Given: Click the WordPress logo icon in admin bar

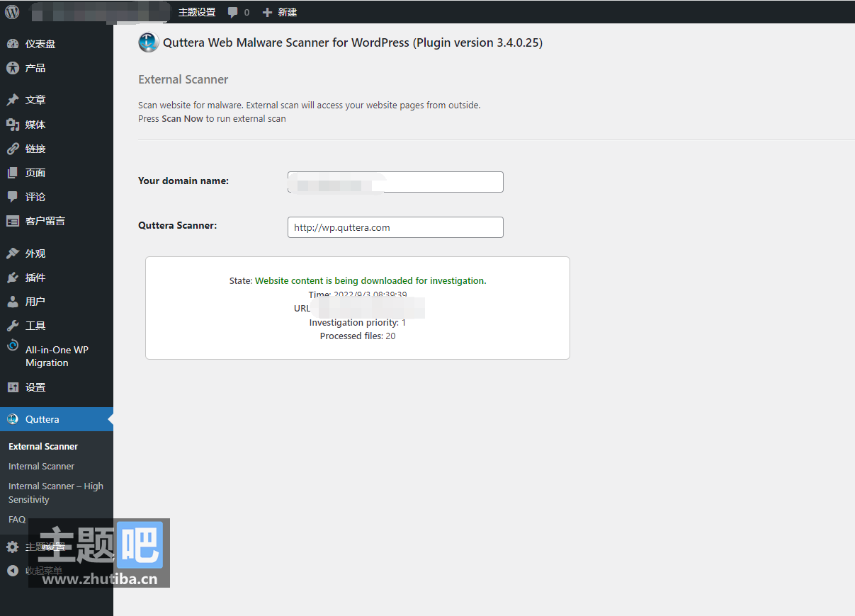Looking at the screenshot, I should pos(13,12).
